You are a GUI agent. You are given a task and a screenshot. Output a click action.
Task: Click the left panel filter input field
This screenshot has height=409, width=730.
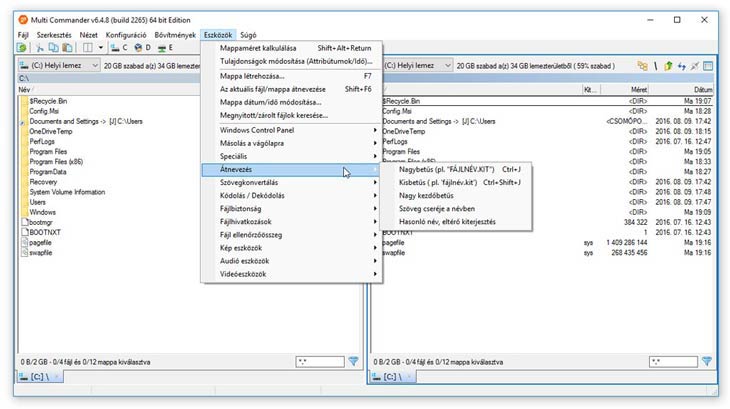(318, 360)
